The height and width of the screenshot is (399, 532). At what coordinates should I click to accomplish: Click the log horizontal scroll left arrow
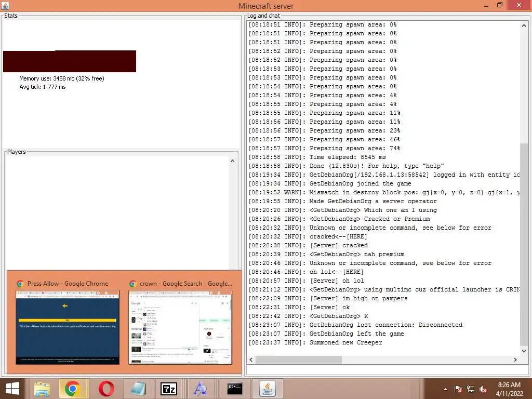(x=251, y=360)
